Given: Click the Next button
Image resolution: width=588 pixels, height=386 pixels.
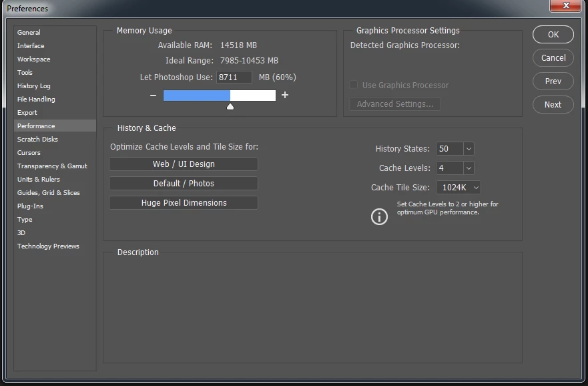Looking at the screenshot, I should click(553, 104).
